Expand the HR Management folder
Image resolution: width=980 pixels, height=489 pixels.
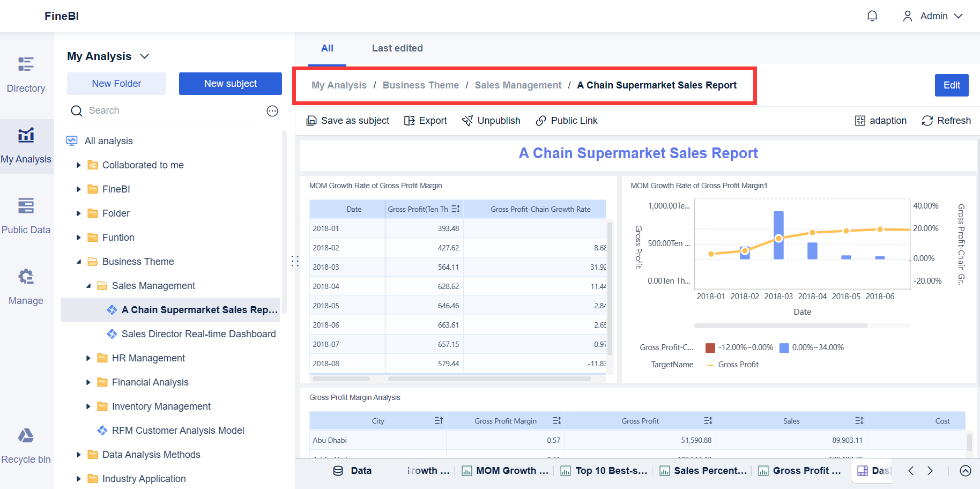[88, 358]
